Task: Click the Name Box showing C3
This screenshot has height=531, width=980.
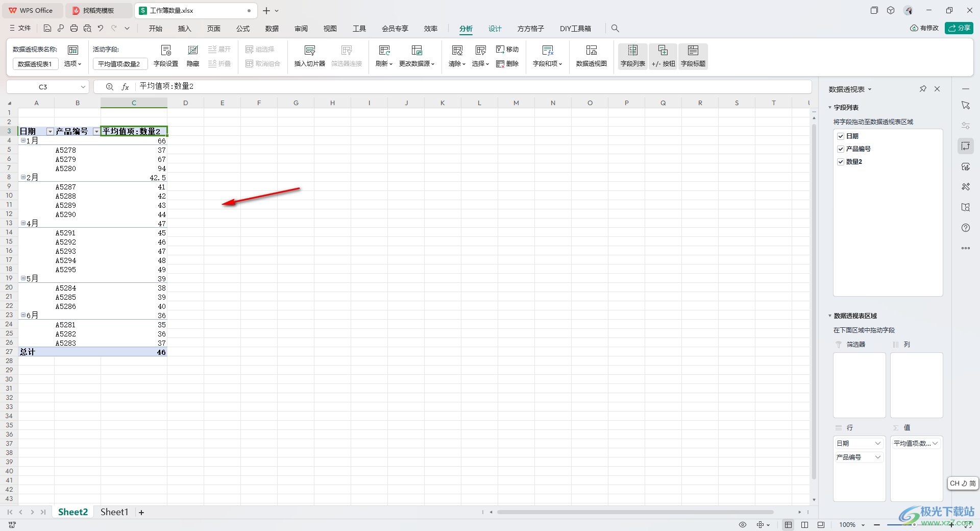Action: click(x=47, y=87)
